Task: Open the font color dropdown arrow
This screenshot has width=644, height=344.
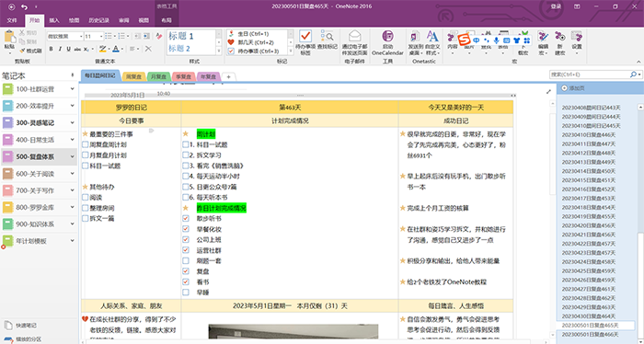Action: (122, 50)
